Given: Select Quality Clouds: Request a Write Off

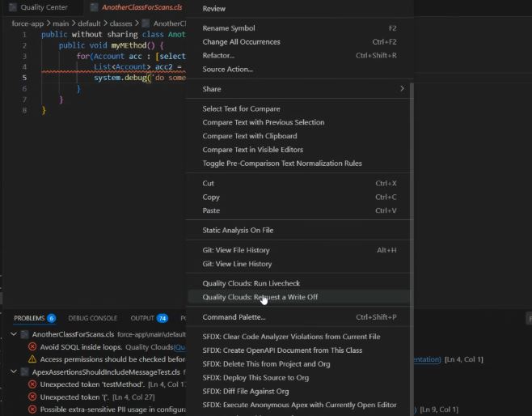Looking at the screenshot, I should click(x=260, y=297).
